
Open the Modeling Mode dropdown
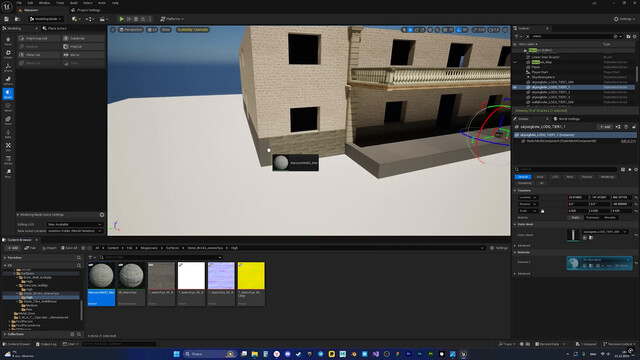click(46, 19)
